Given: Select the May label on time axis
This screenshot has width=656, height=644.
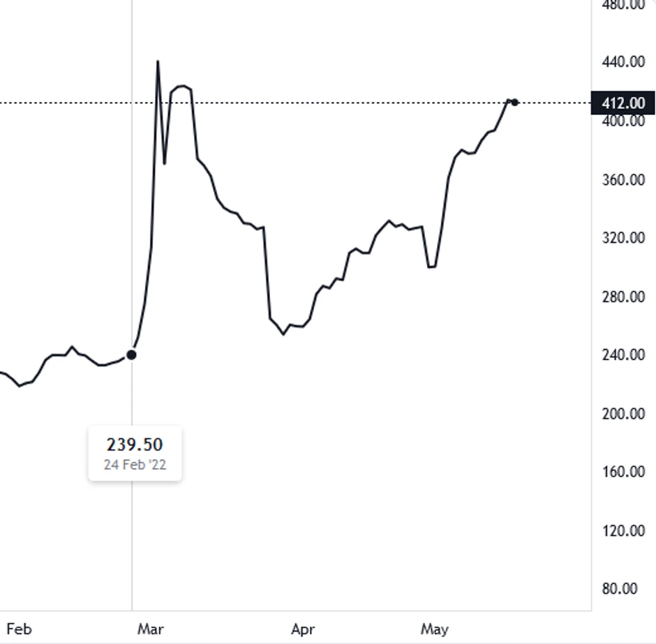Looking at the screenshot, I should point(434,629).
